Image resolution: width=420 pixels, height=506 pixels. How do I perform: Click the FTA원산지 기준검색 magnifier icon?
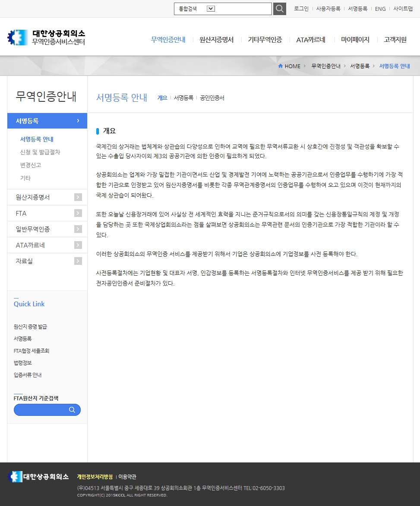coord(72,410)
